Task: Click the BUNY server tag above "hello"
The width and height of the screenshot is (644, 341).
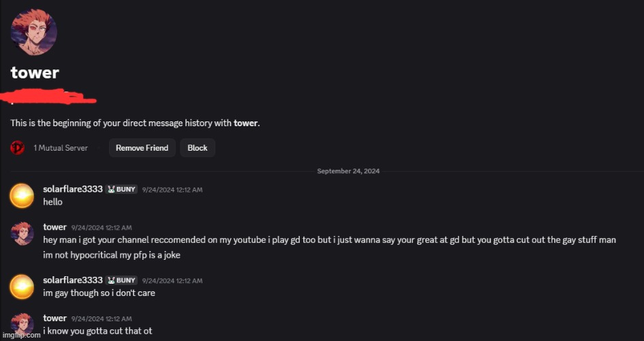Action: point(122,189)
